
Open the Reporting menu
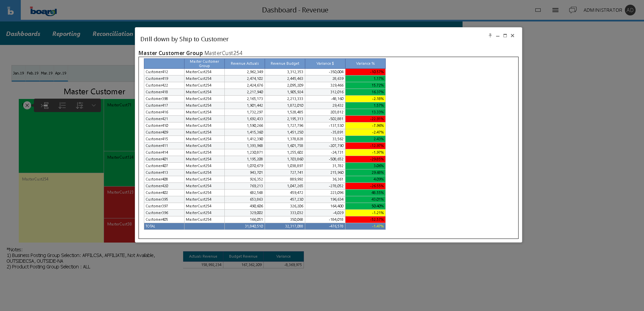click(66, 34)
